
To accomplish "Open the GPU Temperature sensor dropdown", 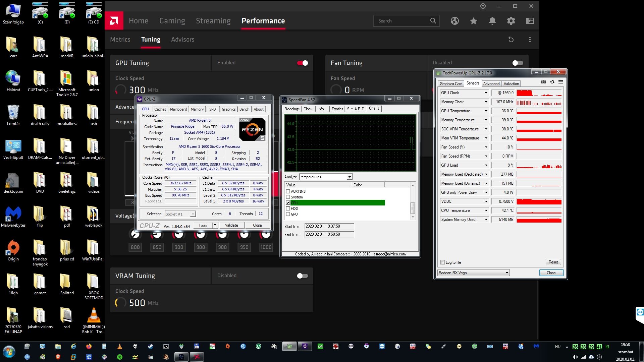I will (x=486, y=111).
